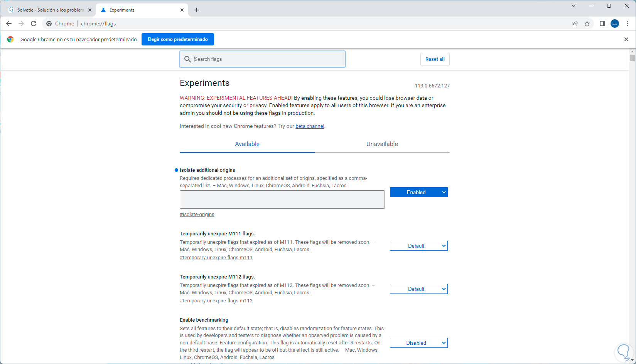Open the beta channel link
Screen dimensions: 636x364
point(310,126)
